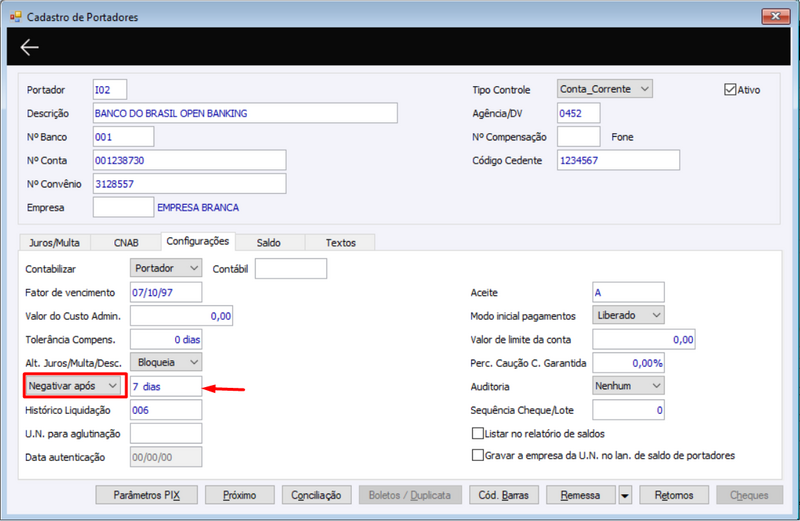Click the back arrow icon
The image size is (800, 521).
[x=30, y=47]
